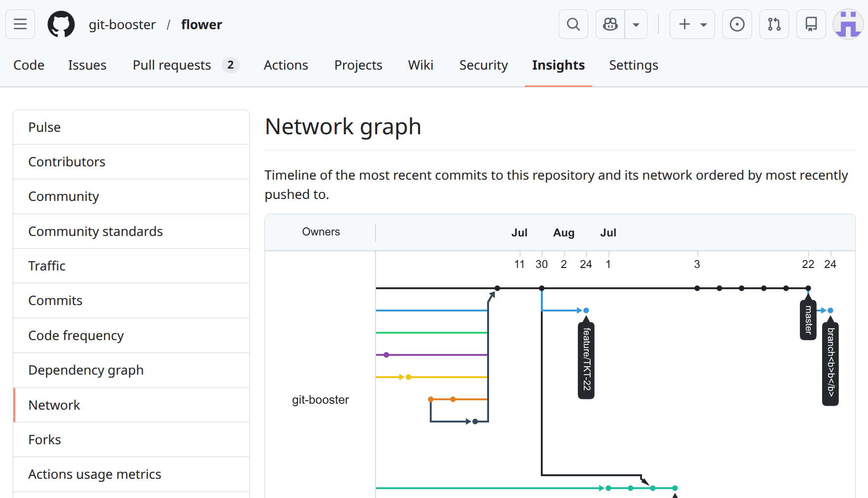The width and height of the screenshot is (868, 498).
Task: Open the search magnifier button
Action: (x=573, y=24)
